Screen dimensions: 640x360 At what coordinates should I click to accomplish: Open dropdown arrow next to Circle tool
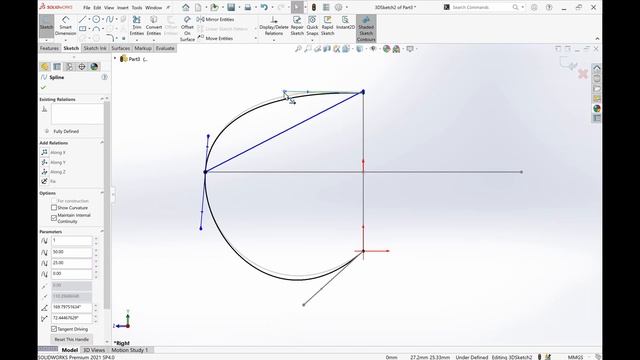point(103,20)
